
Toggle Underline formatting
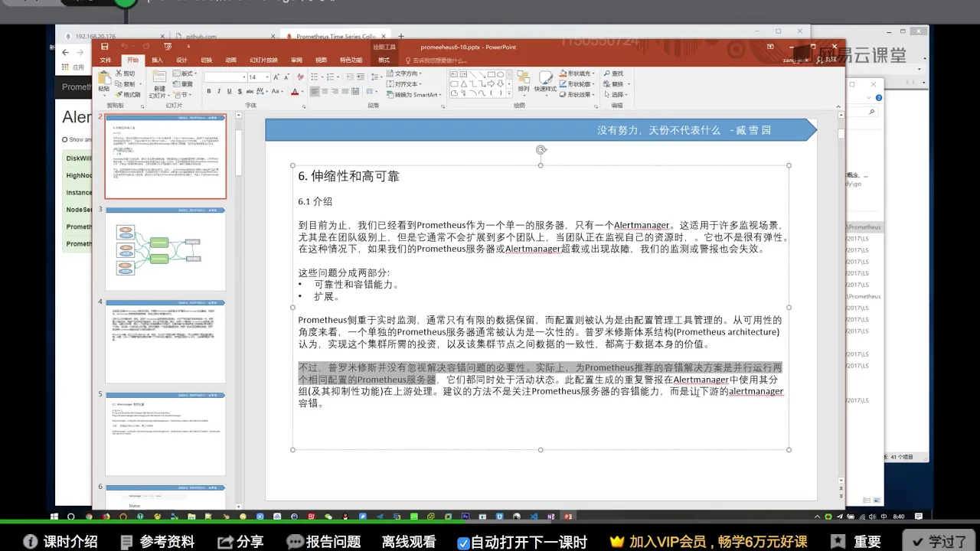point(228,92)
